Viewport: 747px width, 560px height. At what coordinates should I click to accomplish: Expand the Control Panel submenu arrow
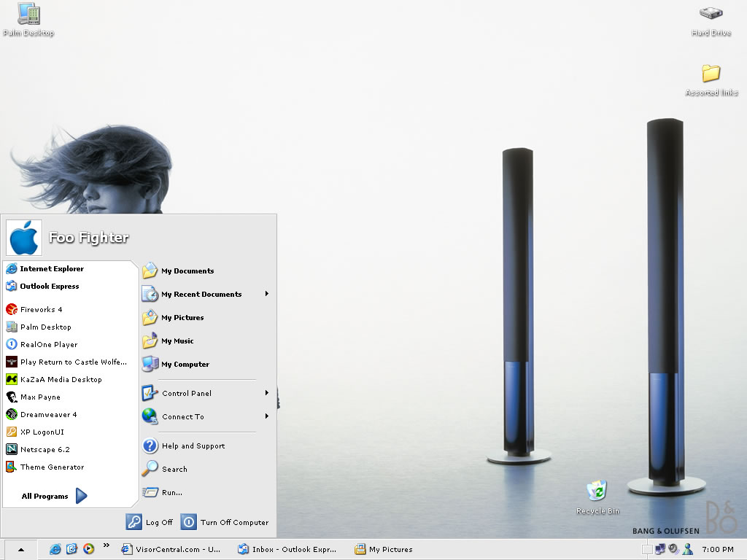point(267,393)
